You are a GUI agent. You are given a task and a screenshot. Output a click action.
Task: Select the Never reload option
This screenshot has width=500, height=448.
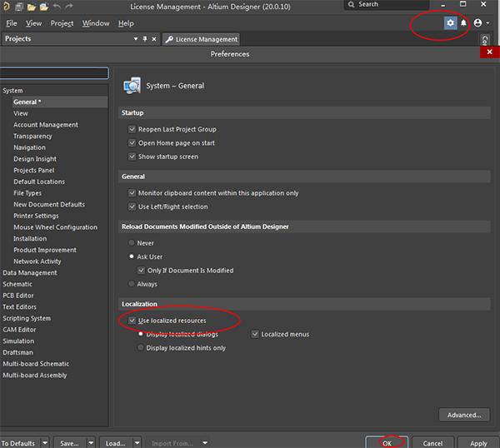click(131, 243)
